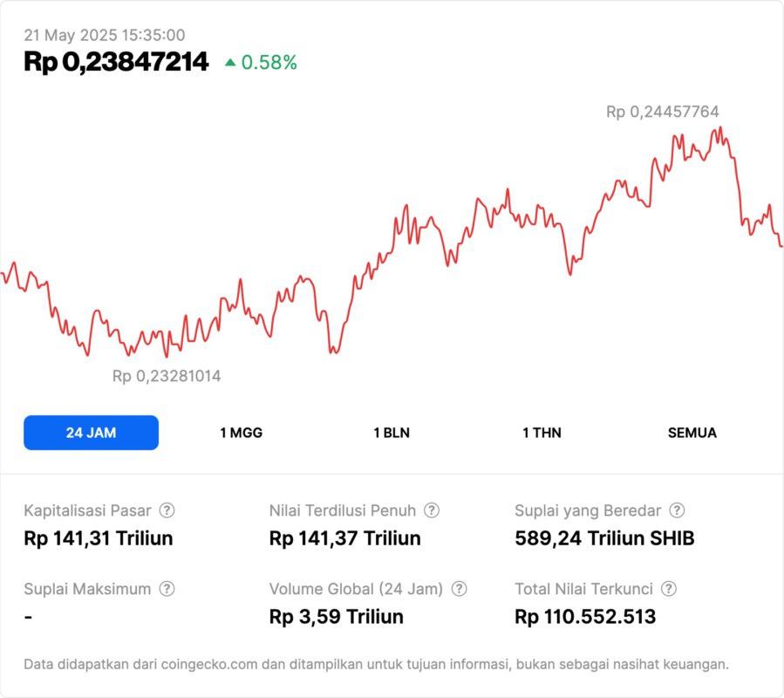Click help icon beside Suplai Maksimum
This screenshot has height=698, width=784.
(x=167, y=589)
